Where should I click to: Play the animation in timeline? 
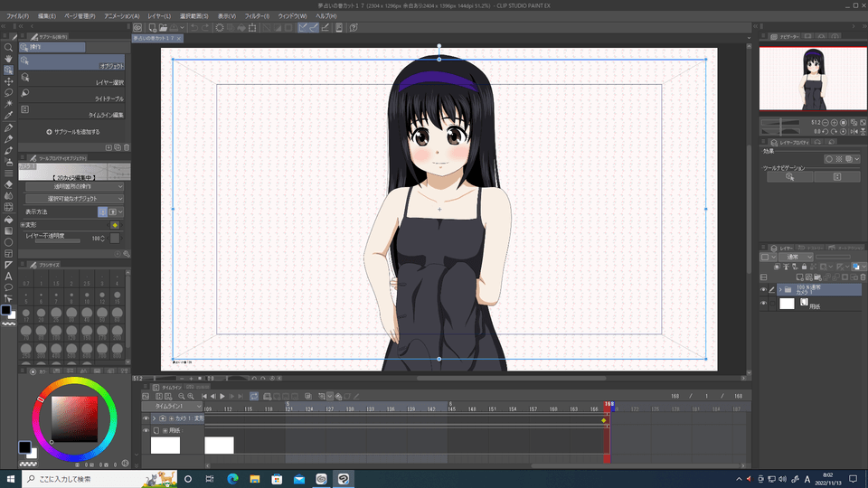tap(222, 396)
